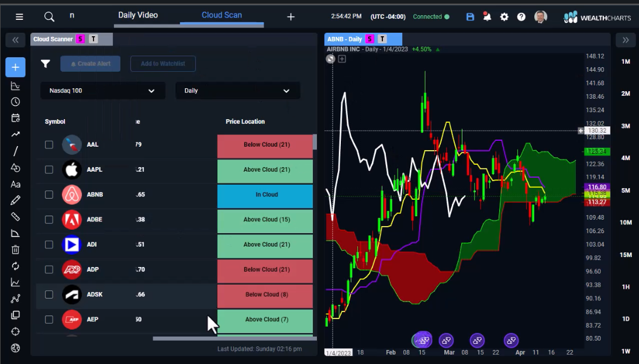This screenshot has height=364, width=639.
Task: Select the pencil drawing tool
Action: click(15, 200)
